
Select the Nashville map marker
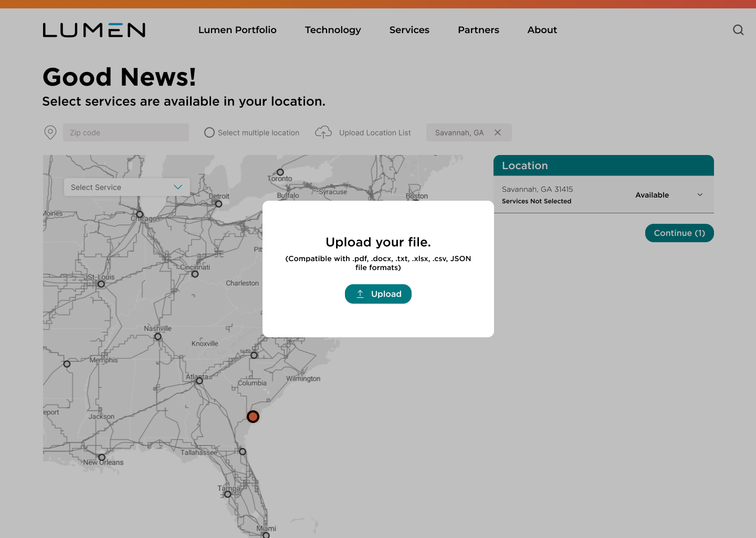point(158,336)
